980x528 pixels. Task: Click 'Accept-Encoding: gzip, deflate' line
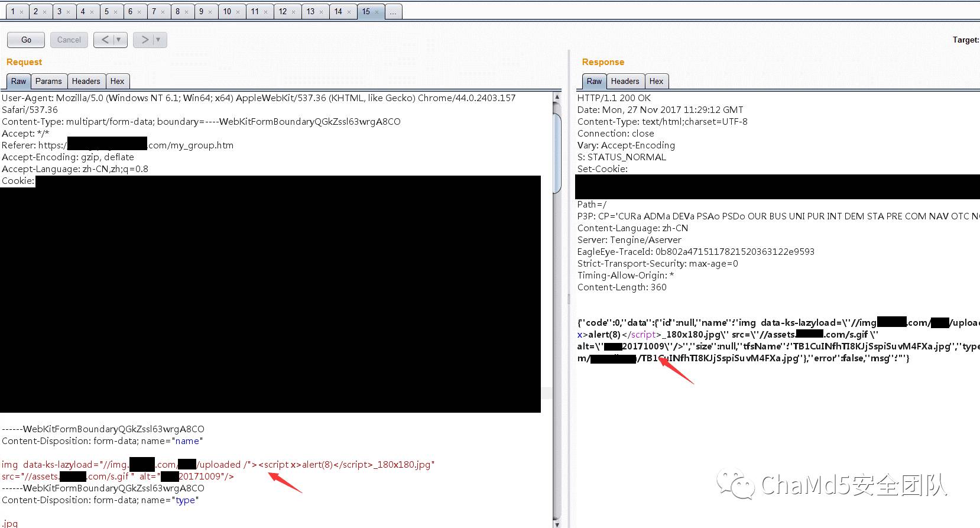(68, 157)
